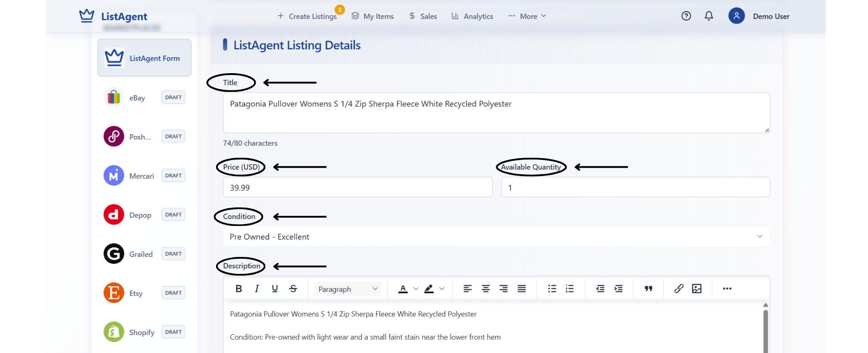Apply font color with the A button
Screen dimensions: 868x353
pos(403,289)
